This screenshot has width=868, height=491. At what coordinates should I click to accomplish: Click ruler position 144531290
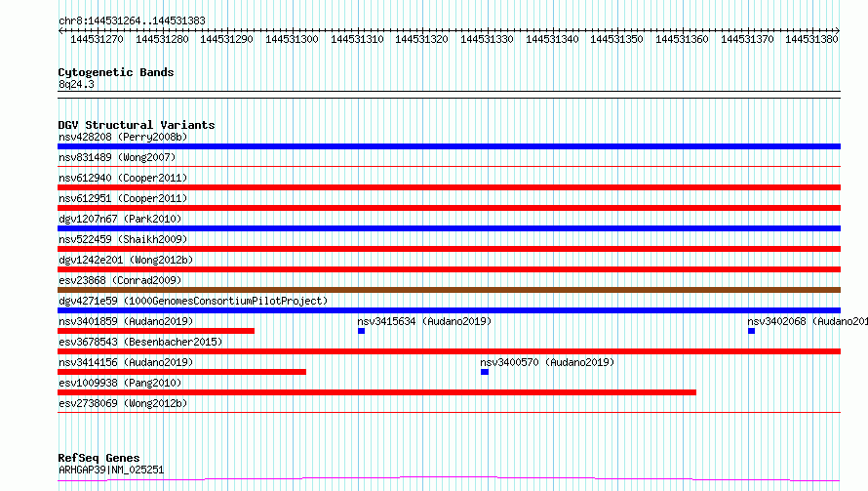click(x=226, y=39)
